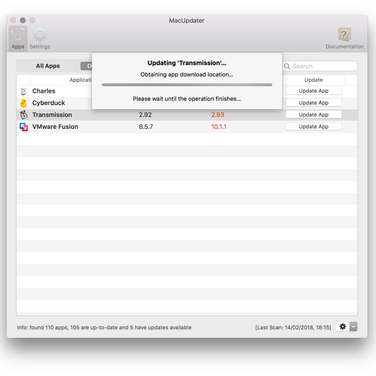The width and height of the screenshot is (376, 376).
Task: Click the Cyberduck duck icon
Action: (23, 103)
